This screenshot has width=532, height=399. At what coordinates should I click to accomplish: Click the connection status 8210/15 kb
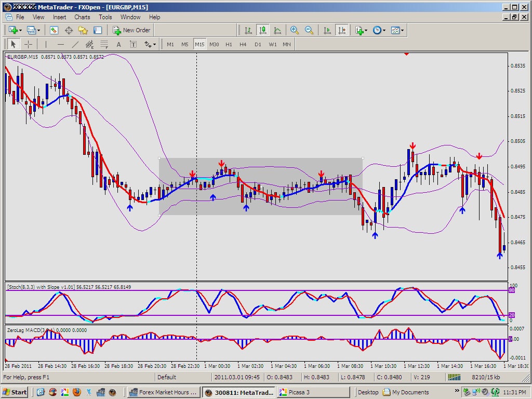tap(486, 377)
